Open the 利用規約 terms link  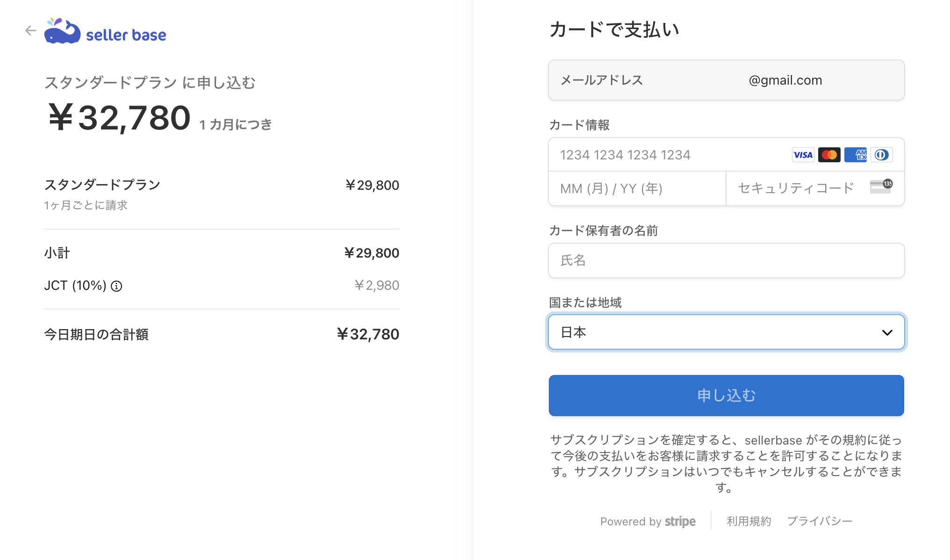pos(748,521)
